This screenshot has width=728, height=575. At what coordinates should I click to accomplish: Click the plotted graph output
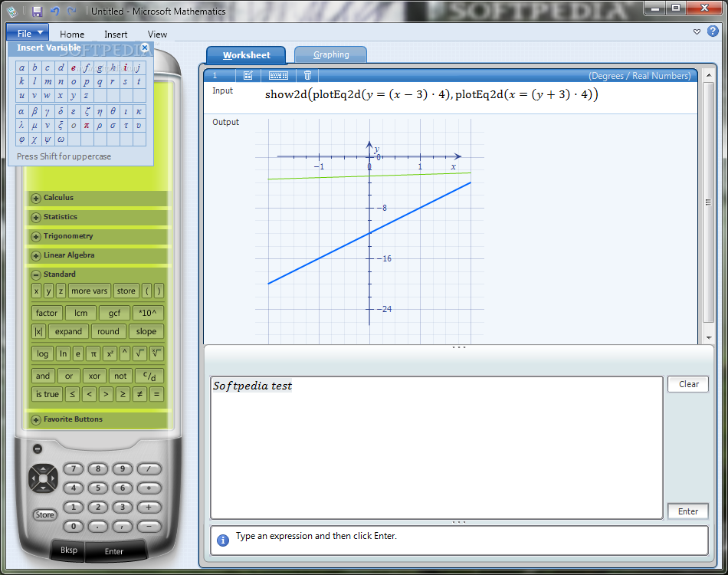coord(369,231)
